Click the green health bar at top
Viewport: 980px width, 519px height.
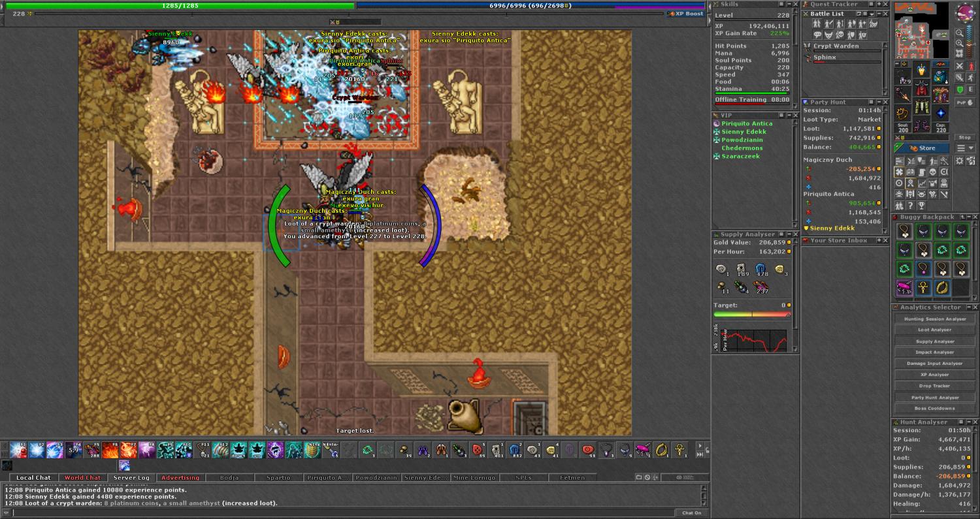click(180, 5)
